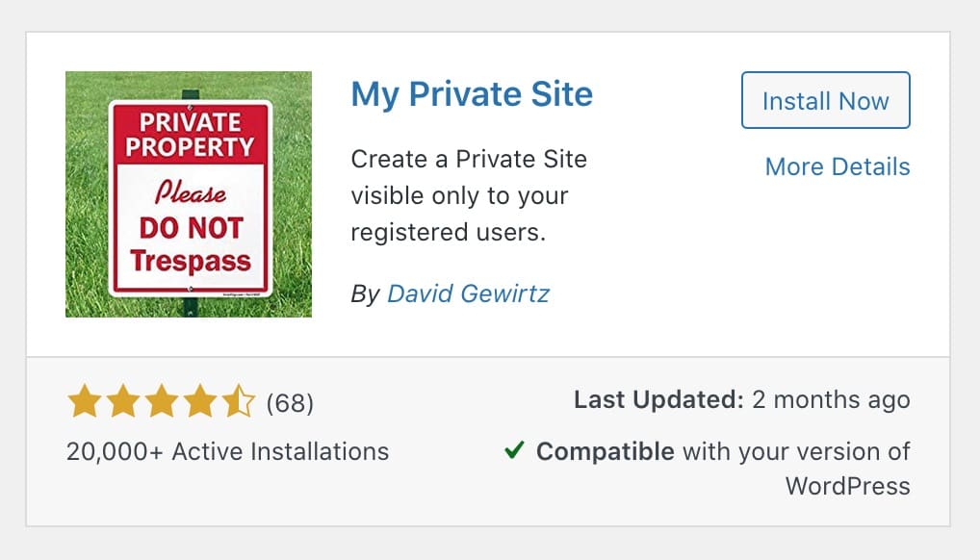Click the fourth gold rating star
Image resolution: width=980 pixels, height=560 pixels.
[x=200, y=401]
